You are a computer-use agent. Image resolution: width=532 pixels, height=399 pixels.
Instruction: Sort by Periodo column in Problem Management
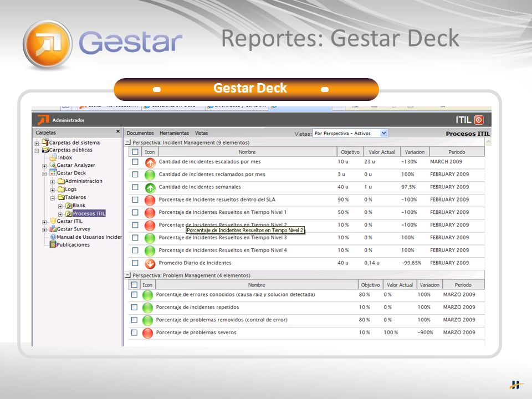pyautogui.click(x=463, y=285)
